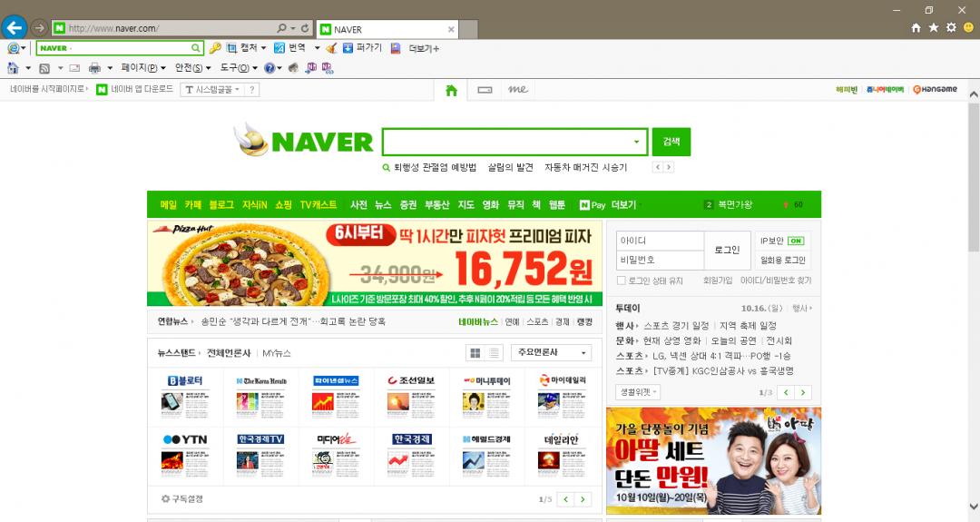Image resolution: width=980 pixels, height=522 pixels.
Task: Check the 로그인 상태 유지 checkbox
Action: click(x=622, y=281)
